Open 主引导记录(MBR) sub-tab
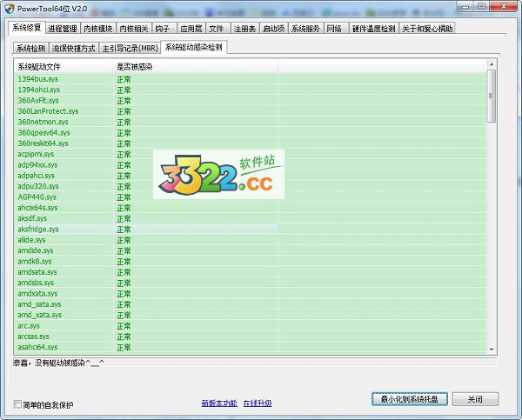 pos(130,49)
